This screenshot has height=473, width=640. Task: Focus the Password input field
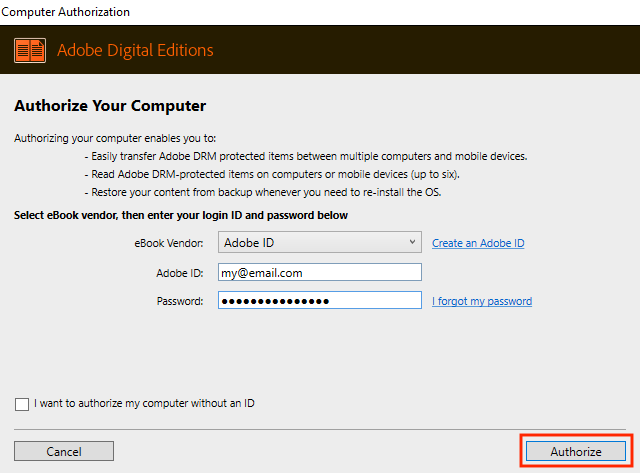(319, 301)
